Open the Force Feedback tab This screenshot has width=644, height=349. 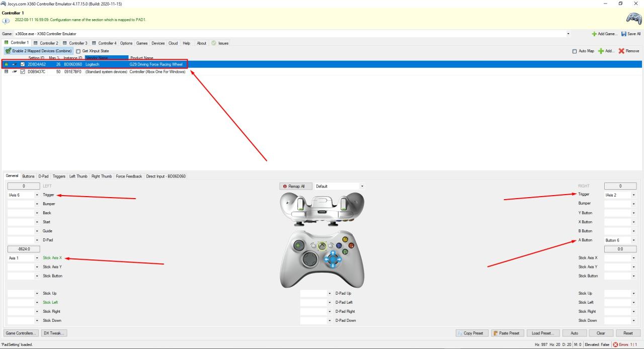(129, 177)
